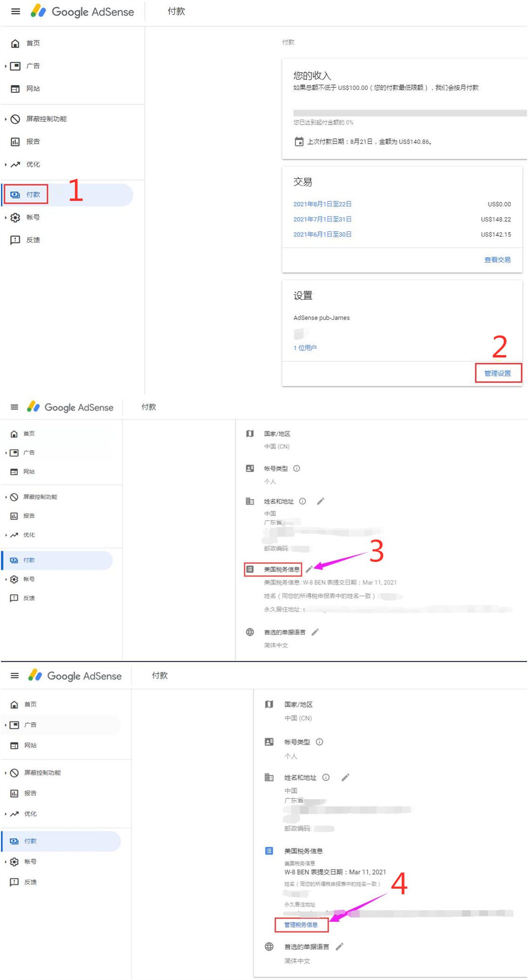The height and width of the screenshot is (980, 528).
Task: Click the 帐号 gear icon in the middle screenshot
Action: click(x=14, y=580)
